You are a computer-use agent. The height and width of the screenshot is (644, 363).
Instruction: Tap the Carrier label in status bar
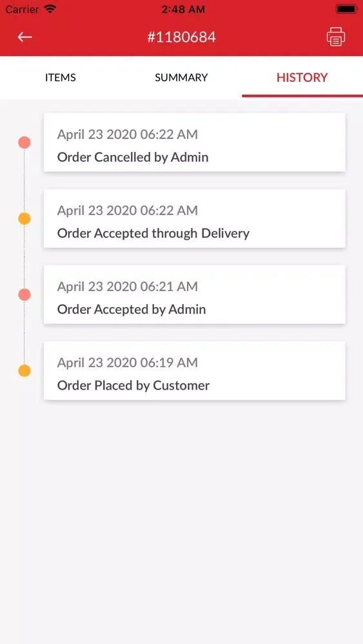click(23, 9)
